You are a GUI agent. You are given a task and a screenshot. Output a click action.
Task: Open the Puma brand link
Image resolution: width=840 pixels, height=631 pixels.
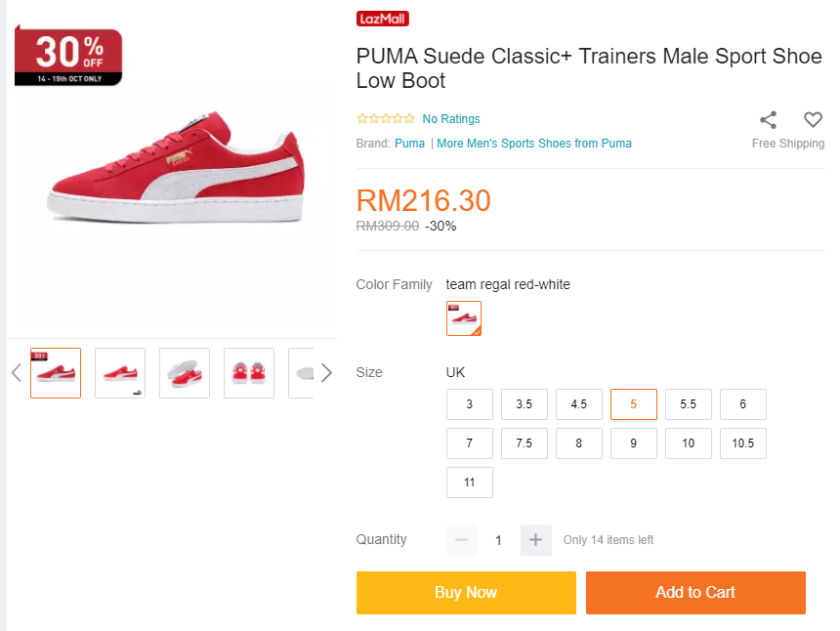(409, 144)
